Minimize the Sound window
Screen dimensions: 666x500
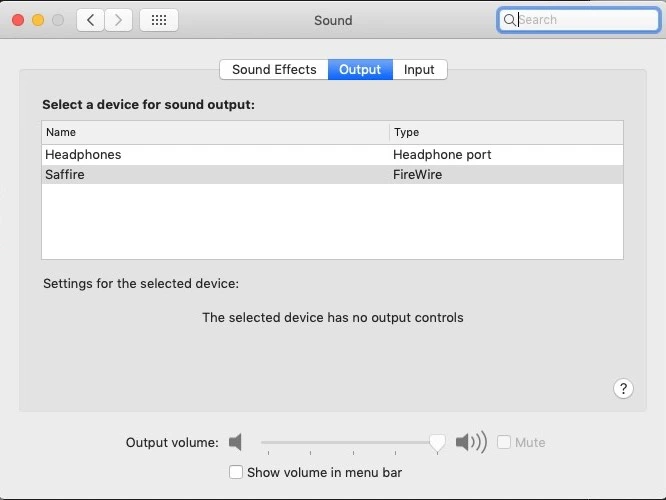tap(38, 20)
